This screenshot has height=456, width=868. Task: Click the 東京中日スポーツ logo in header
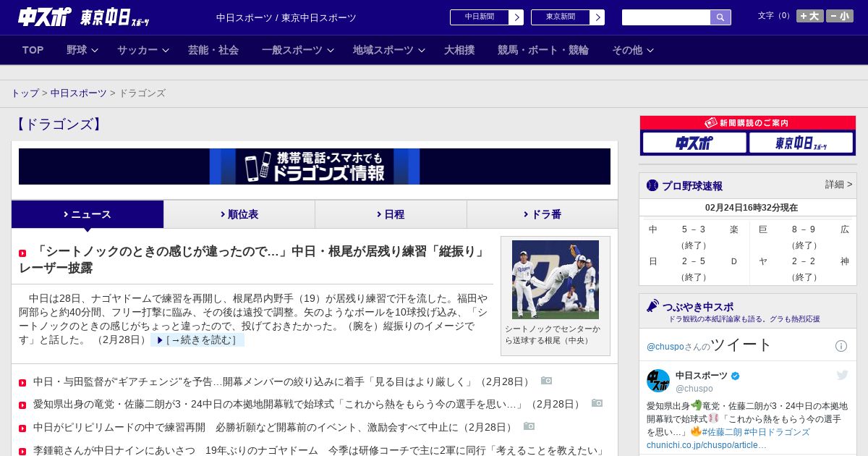115,17
